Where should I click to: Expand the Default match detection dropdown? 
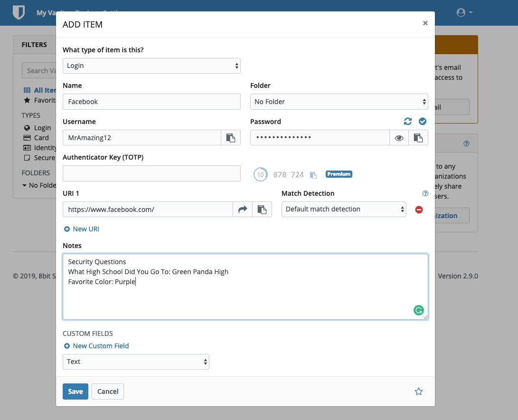pyautogui.click(x=344, y=210)
